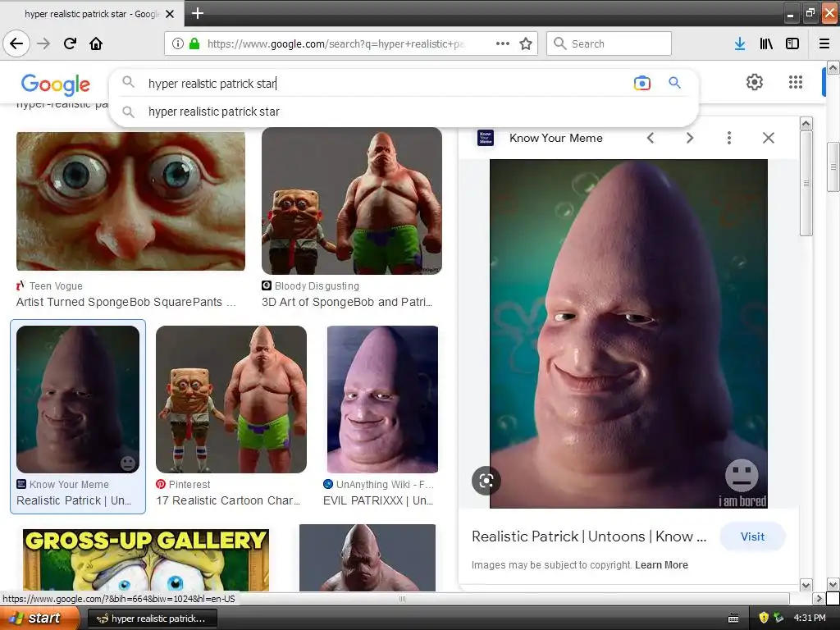Open UnAnything Wiki purple Patrick thumbnail

click(382, 399)
